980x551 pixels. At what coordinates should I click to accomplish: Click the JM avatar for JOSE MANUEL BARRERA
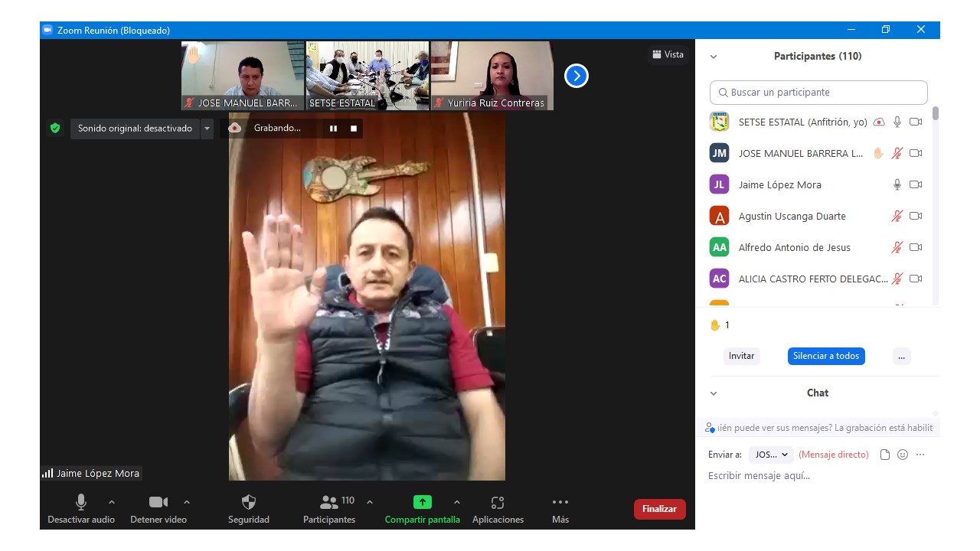[719, 153]
